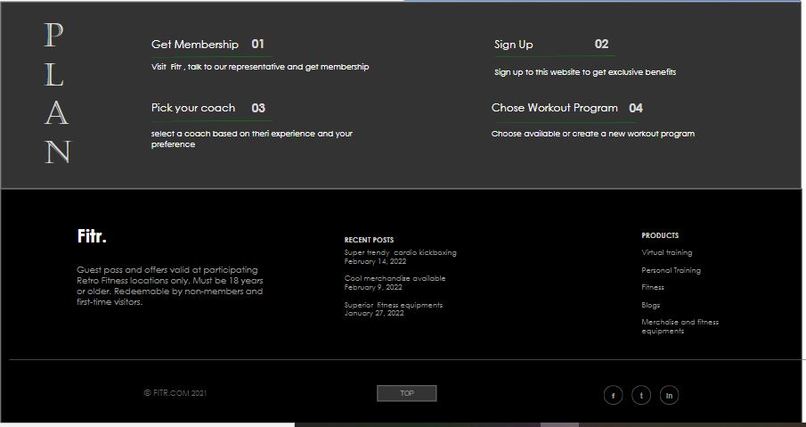
Task: Click 'Visit Fitr, talk to our representative' text
Action: pos(260,67)
